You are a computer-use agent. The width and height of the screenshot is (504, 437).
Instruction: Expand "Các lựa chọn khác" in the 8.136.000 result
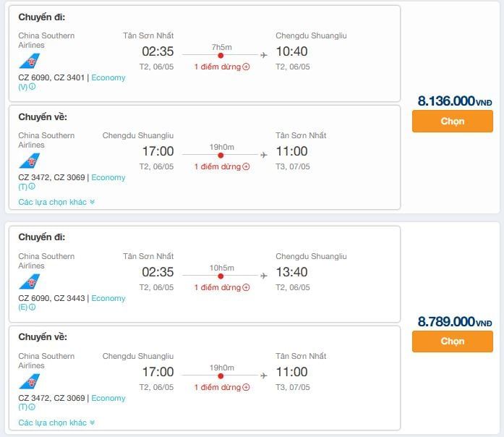[56, 202]
